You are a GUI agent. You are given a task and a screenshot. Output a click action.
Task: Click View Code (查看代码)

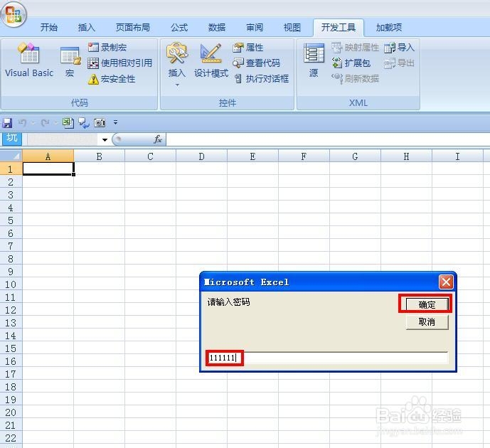click(256, 63)
